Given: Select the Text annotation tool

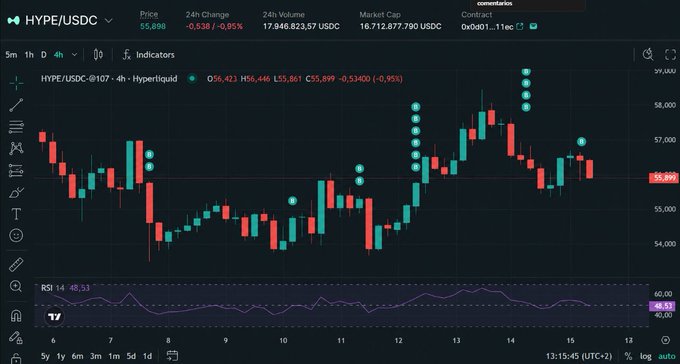Looking at the screenshot, I should pos(16,214).
